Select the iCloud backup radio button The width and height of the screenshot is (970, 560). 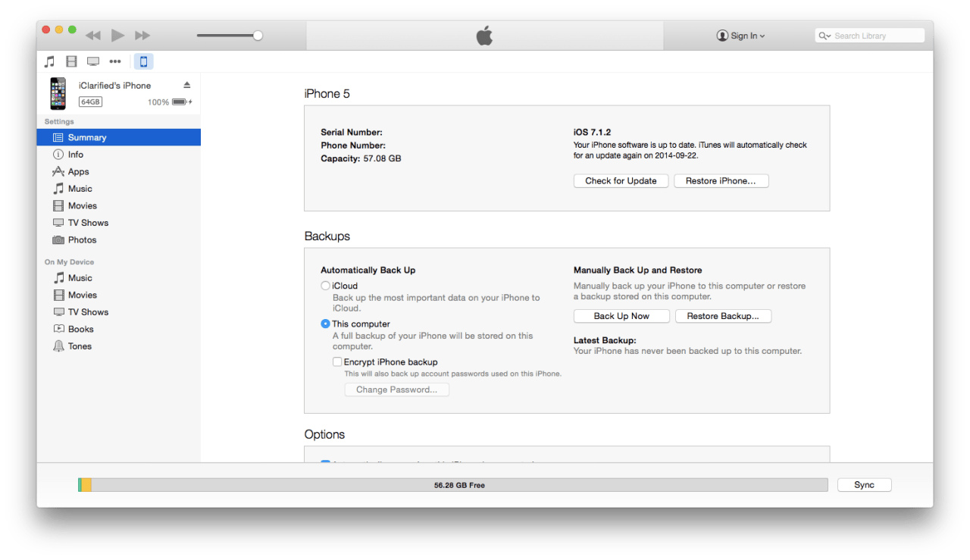tap(325, 286)
